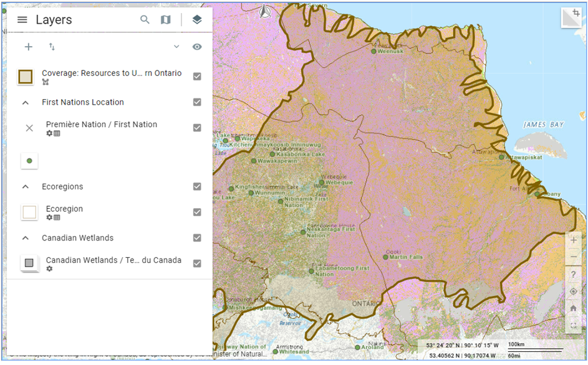Click the Canadian Wetlands / Te… du Canada layer

pos(113,260)
